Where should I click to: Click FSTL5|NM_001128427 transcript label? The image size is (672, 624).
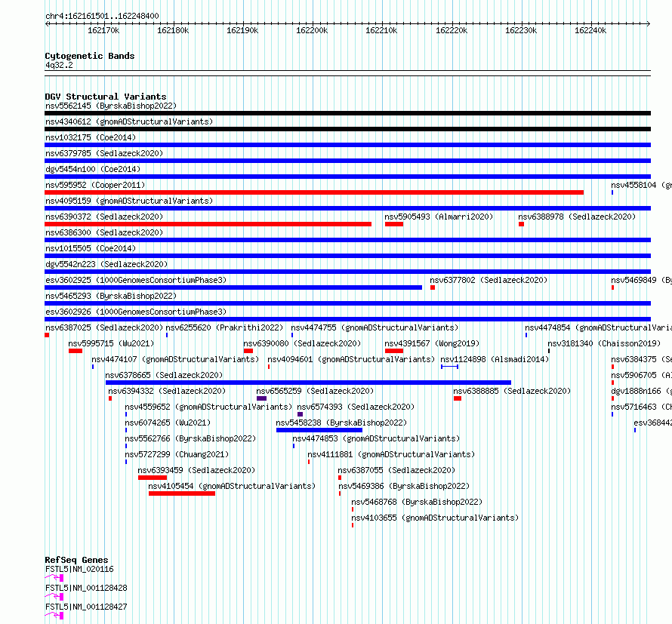pos(86,607)
